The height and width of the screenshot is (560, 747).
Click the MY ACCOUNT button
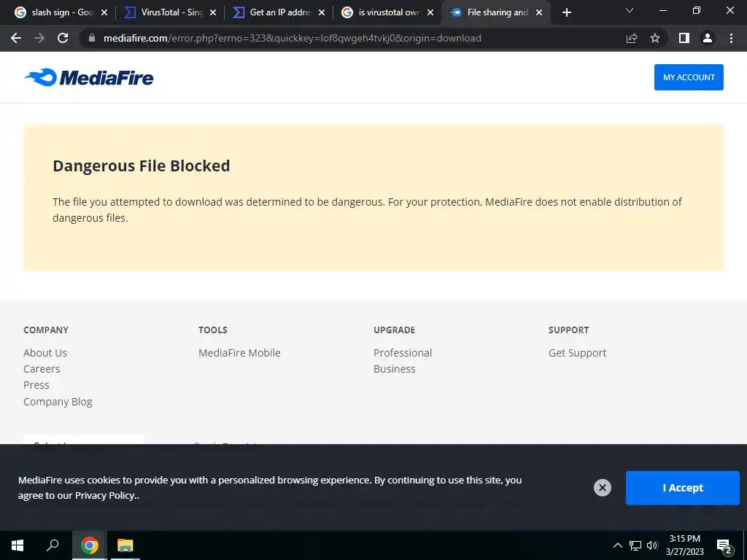point(689,77)
